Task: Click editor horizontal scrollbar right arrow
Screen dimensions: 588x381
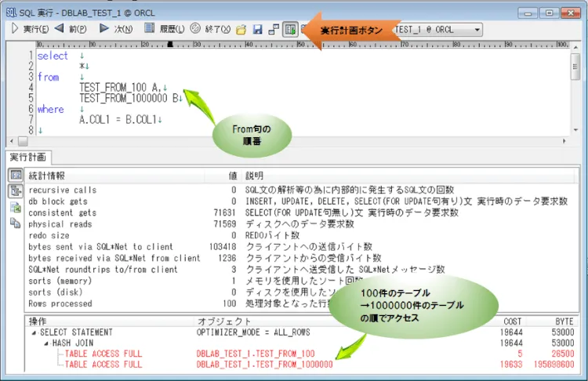Action: coord(564,141)
